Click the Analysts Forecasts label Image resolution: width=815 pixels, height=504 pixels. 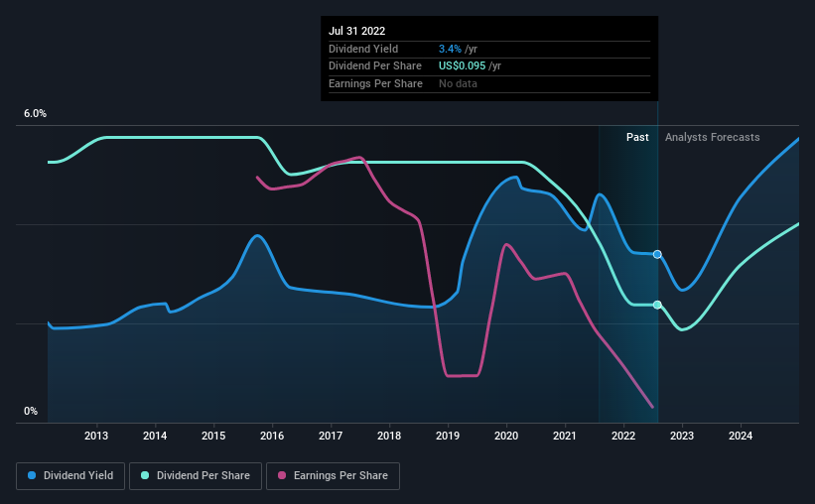click(x=712, y=137)
